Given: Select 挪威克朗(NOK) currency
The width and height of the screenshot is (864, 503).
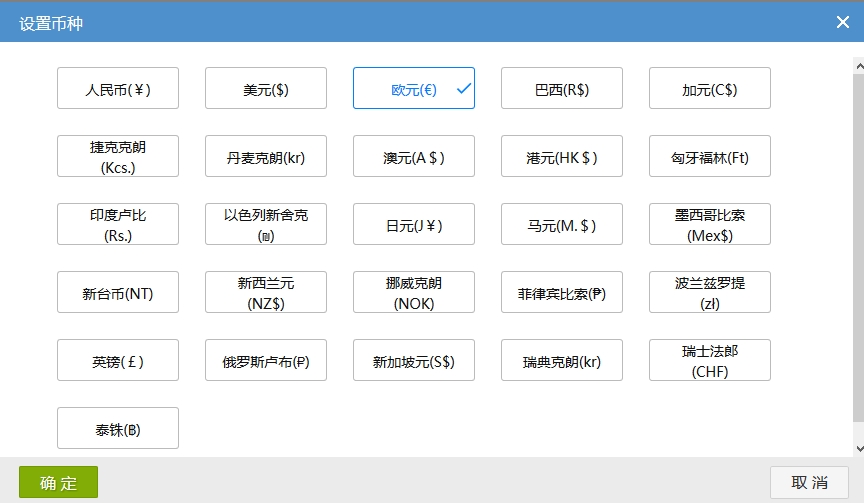Looking at the screenshot, I should (x=414, y=292).
